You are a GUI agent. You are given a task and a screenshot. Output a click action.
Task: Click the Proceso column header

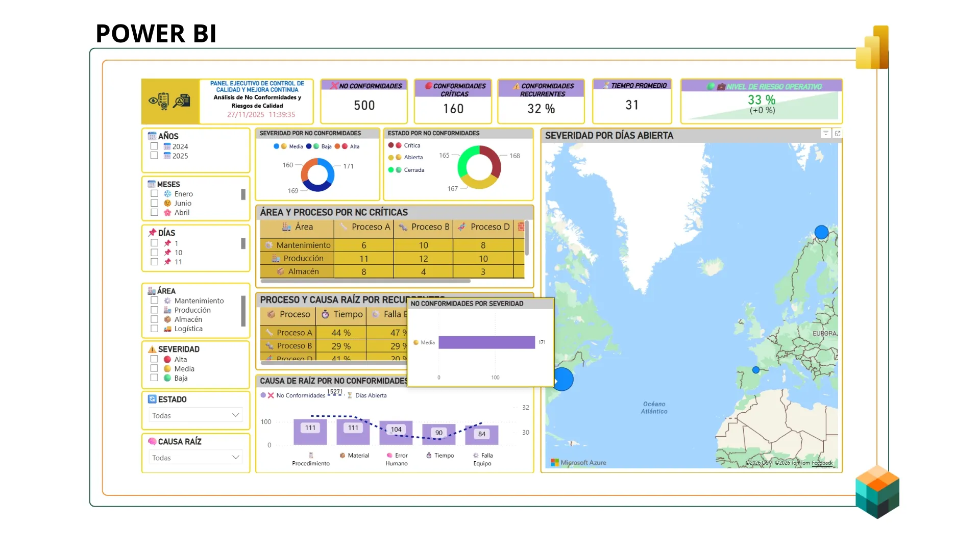pos(288,314)
